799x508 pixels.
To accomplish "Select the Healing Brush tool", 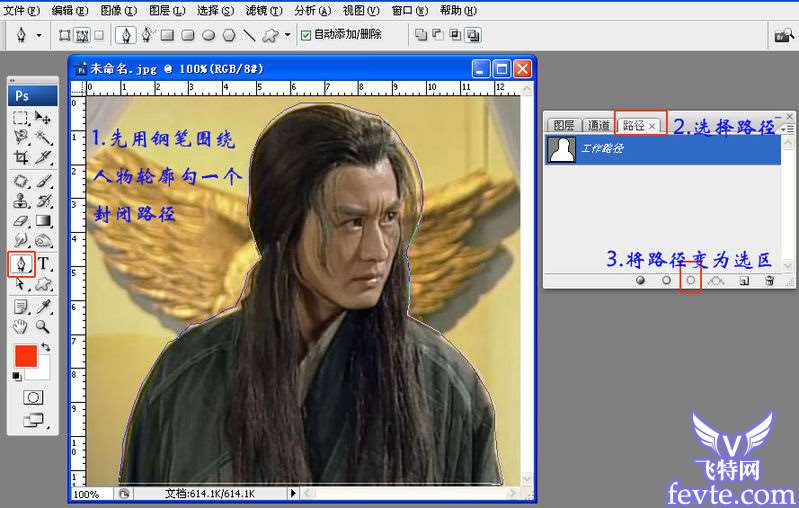I will (20, 181).
